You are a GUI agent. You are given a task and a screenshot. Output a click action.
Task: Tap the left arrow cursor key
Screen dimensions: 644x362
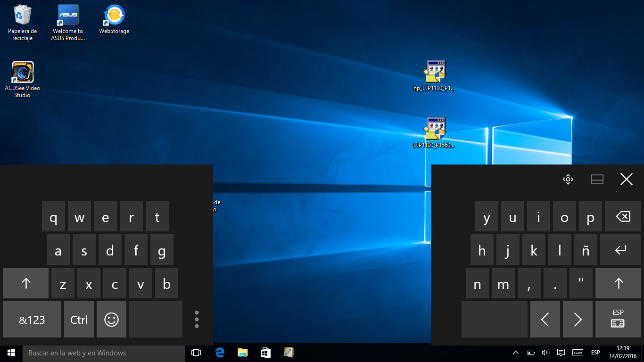click(545, 320)
